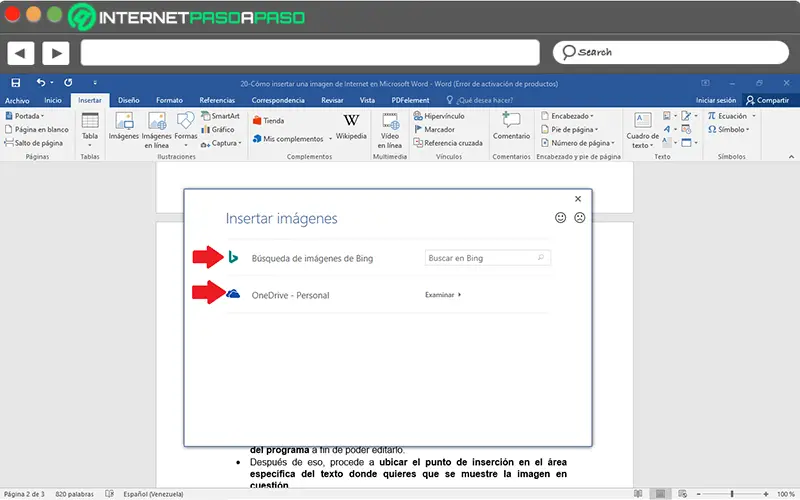
Task: Save the document using the floppy disk icon
Action: 16,83
